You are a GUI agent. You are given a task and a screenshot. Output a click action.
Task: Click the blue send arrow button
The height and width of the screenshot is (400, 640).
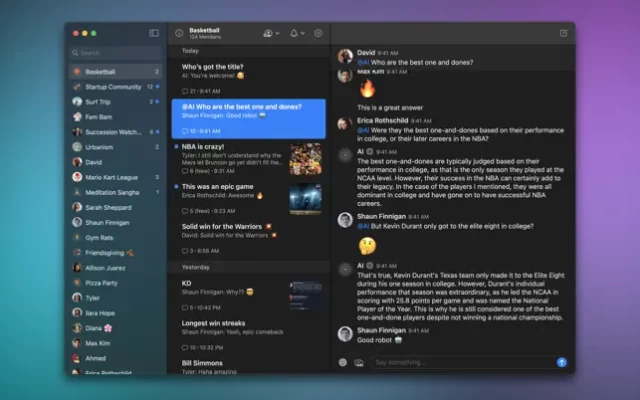click(562, 362)
